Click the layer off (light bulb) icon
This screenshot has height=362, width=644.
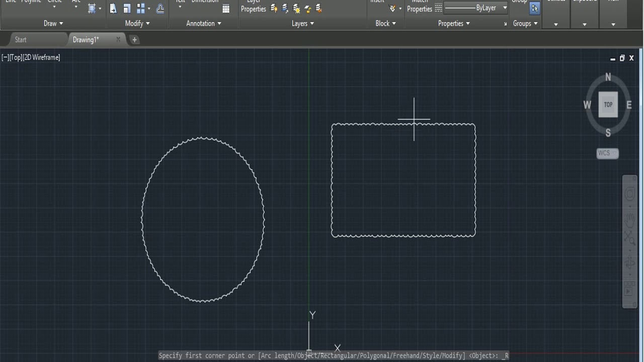tap(274, 8)
